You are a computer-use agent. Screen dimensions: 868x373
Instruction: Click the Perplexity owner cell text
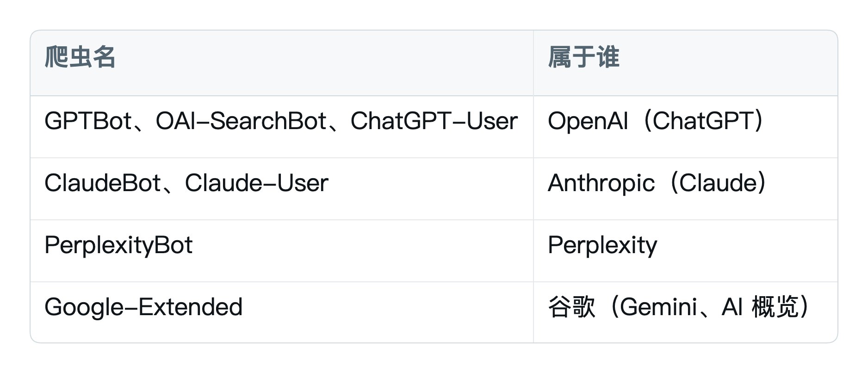click(x=602, y=245)
